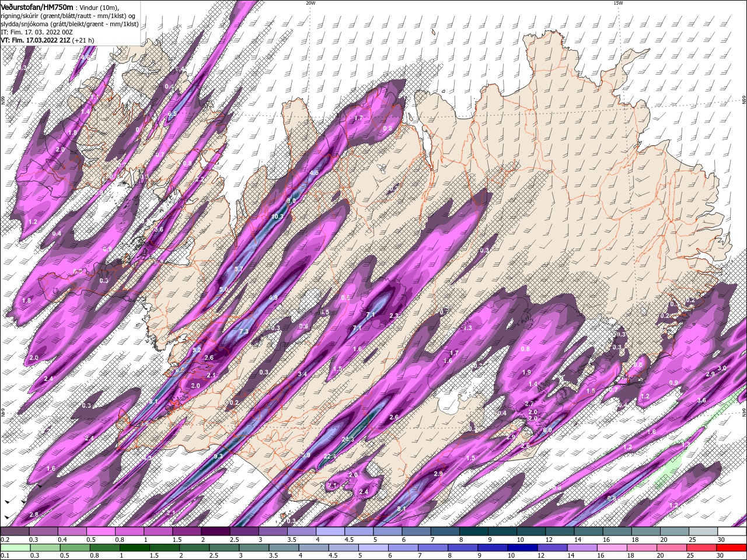Image resolution: width=747 pixels, height=560 pixels.
Task: Click the '25' label in the upper legend
Action: coord(692,540)
